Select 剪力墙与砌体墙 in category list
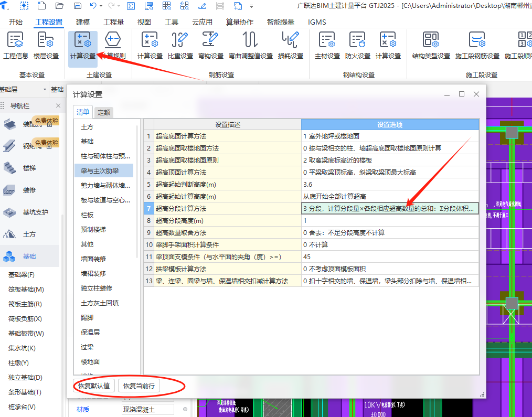 click(105, 186)
